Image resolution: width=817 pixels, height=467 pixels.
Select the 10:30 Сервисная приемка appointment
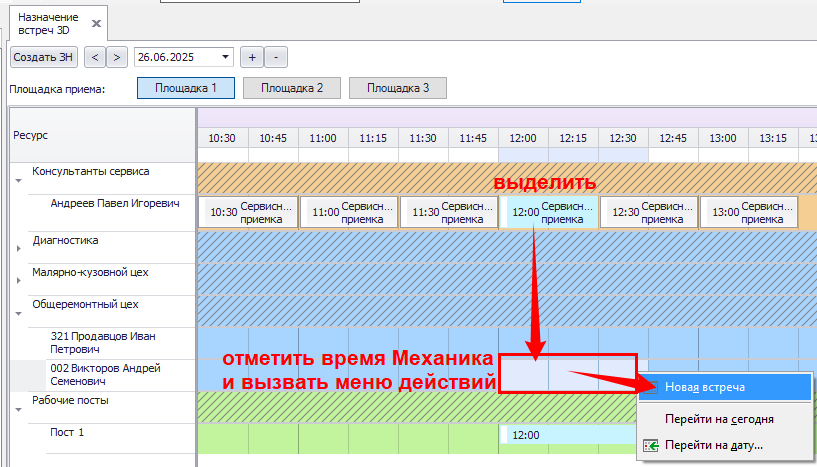pyautogui.click(x=248, y=212)
